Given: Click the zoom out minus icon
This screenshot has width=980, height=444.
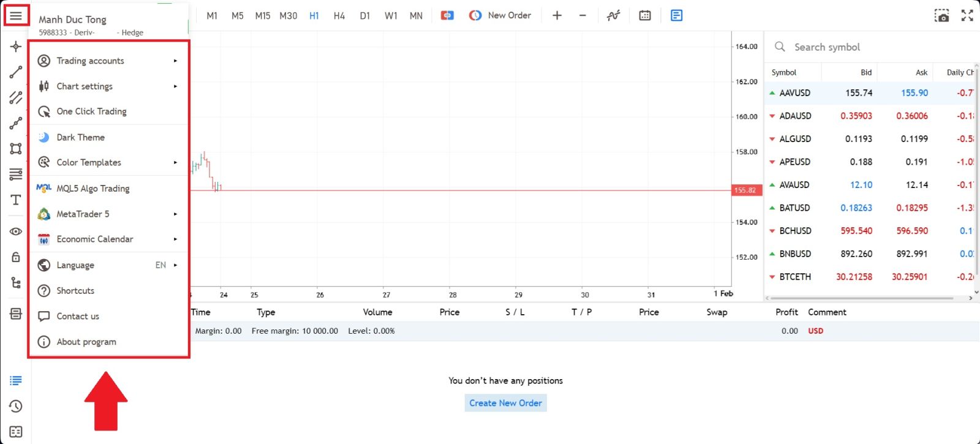Looking at the screenshot, I should point(582,16).
